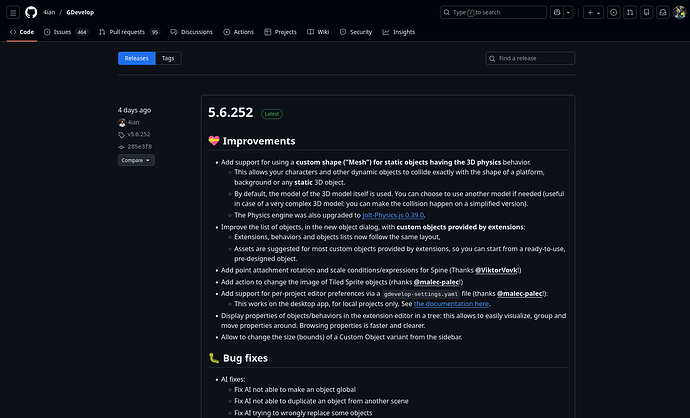This screenshot has height=418, width=690.
Task: Open commit 285e3f8 link
Action: tap(137, 146)
